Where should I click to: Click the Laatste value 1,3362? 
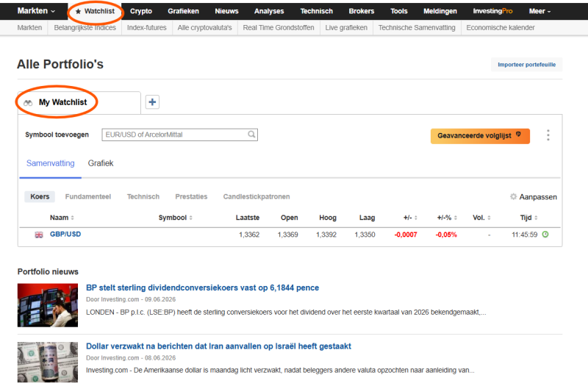[x=249, y=235]
